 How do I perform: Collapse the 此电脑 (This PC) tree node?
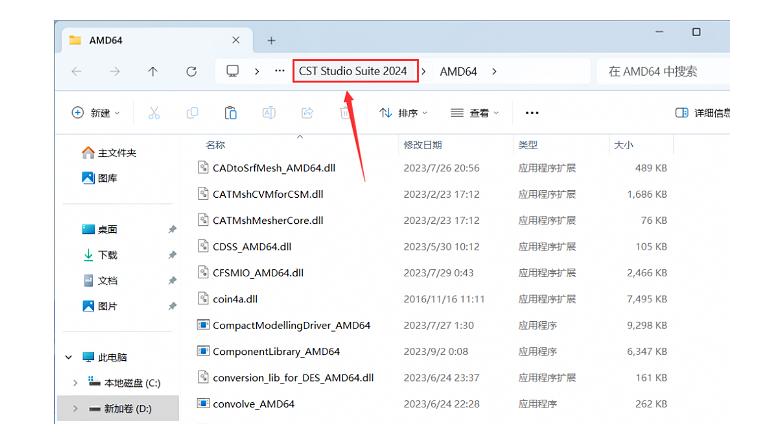coord(68,357)
